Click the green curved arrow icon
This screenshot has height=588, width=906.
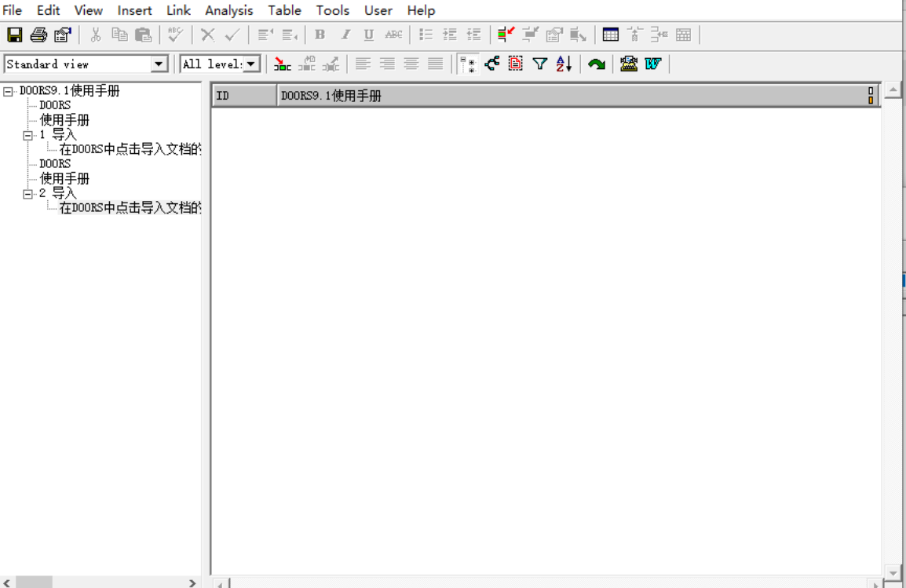597,64
